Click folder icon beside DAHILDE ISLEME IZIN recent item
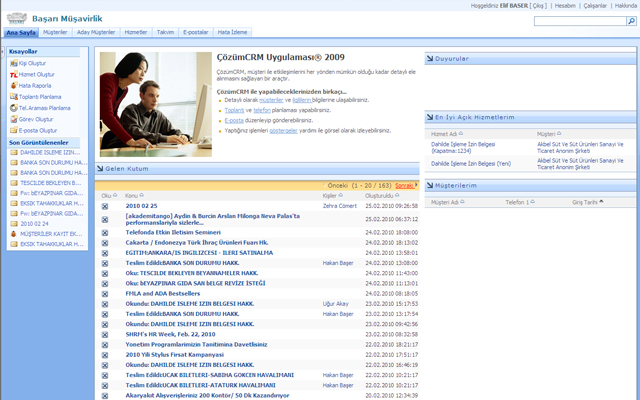This screenshot has width=640, height=400. pos(14,152)
